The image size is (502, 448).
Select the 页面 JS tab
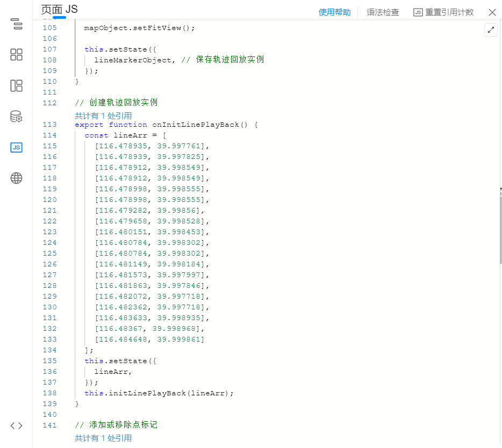pos(60,10)
